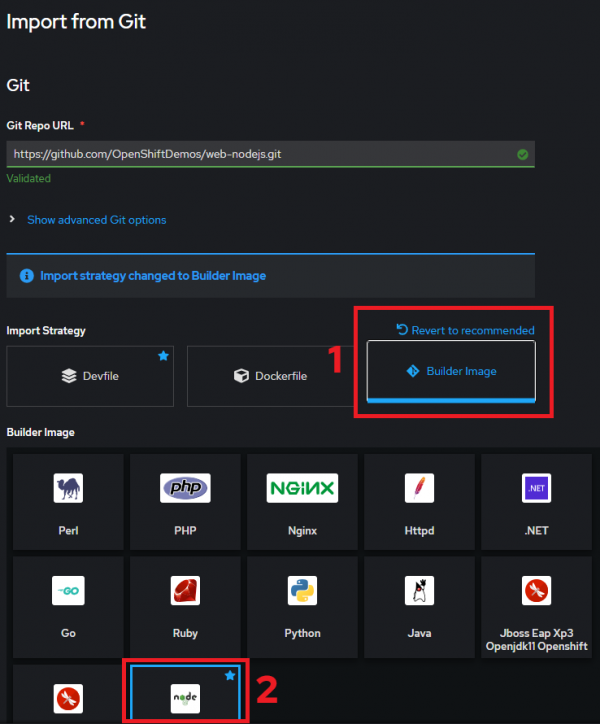The image size is (600, 724).
Task: Click Revert to recommended link
Action: tap(465, 330)
